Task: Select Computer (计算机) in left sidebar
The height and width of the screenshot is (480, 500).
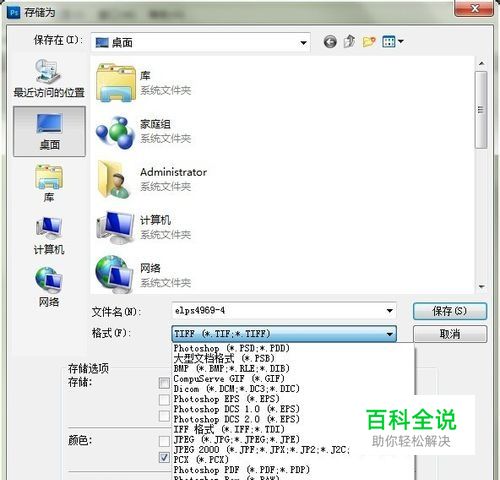Action: (49, 236)
